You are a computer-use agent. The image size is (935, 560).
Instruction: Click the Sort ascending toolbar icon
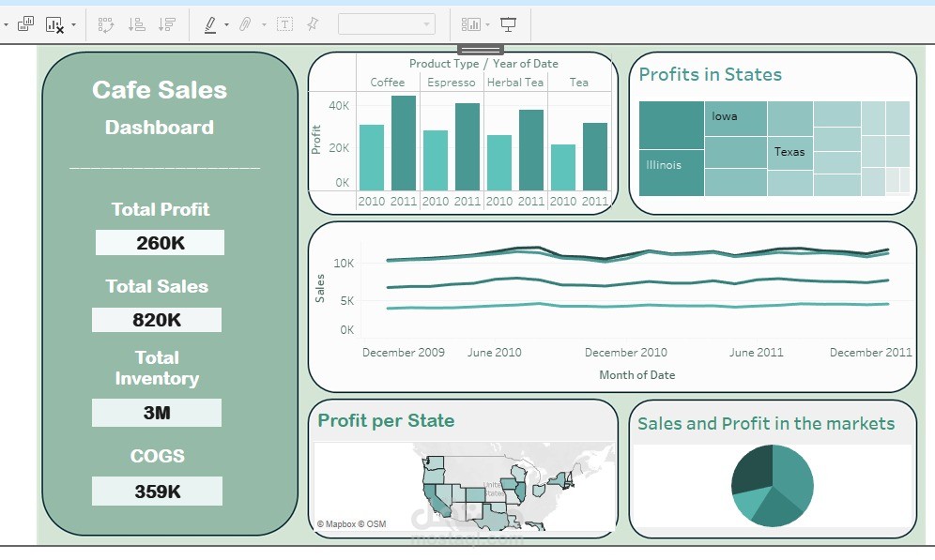(136, 24)
